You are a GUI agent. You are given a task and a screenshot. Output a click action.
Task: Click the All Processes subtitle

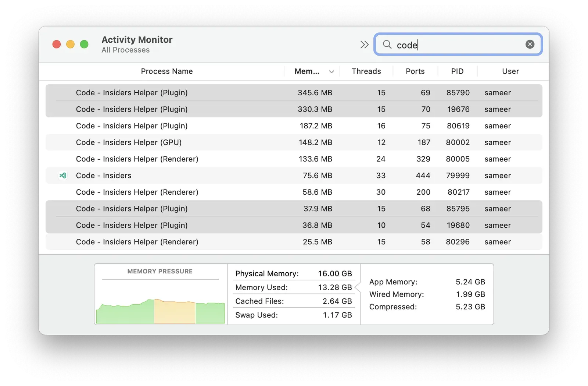[126, 50]
